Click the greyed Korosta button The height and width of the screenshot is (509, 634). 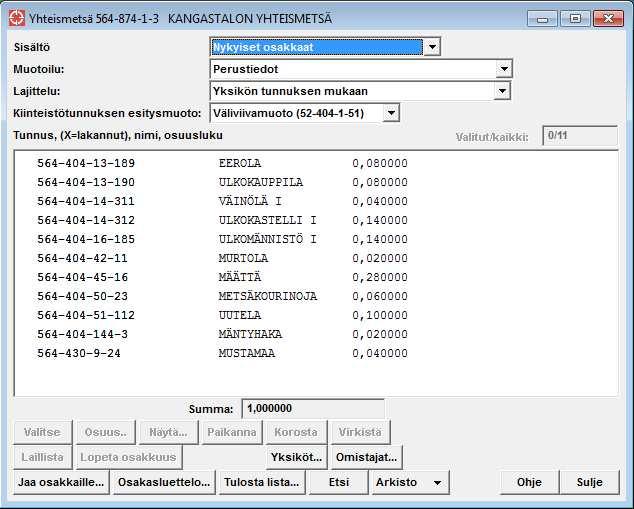296,432
